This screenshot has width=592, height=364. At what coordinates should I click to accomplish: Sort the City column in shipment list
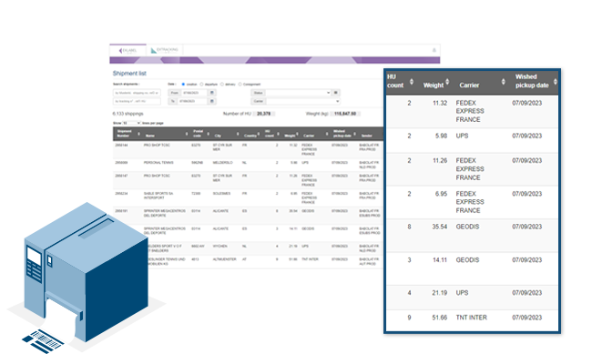[x=238, y=134]
